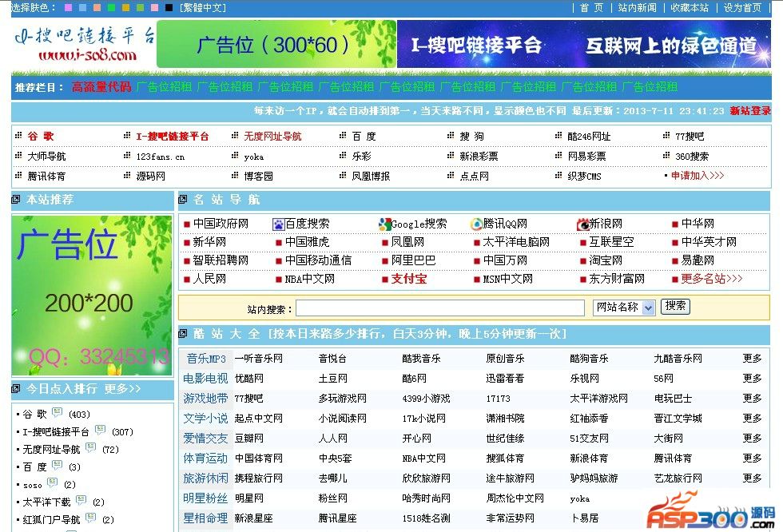Click the speech bubble icon next to 谷歌
783x532 pixels.
(58, 411)
